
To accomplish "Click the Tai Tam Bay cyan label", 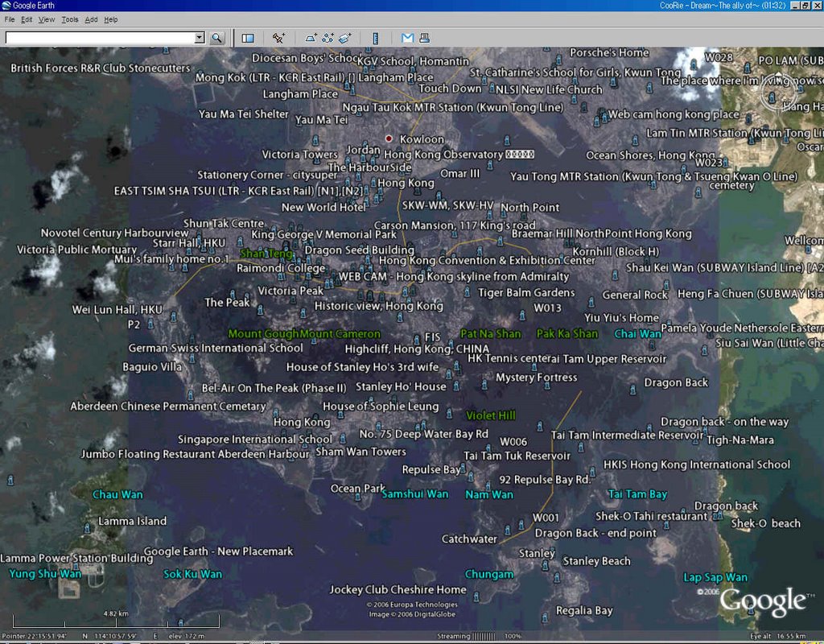I will pos(637,494).
